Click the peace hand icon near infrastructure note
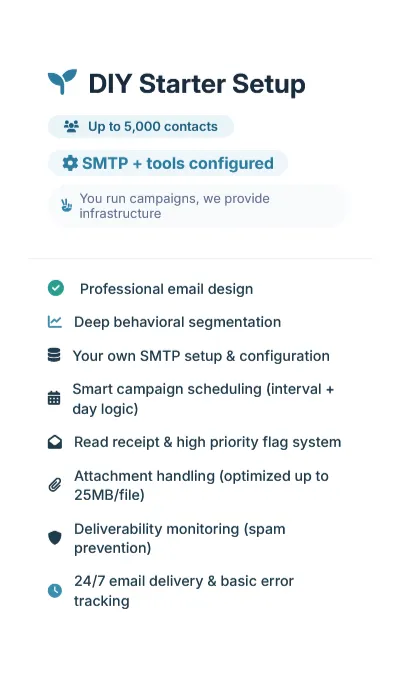The height and width of the screenshot is (680, 400). (x=66, y=205)
